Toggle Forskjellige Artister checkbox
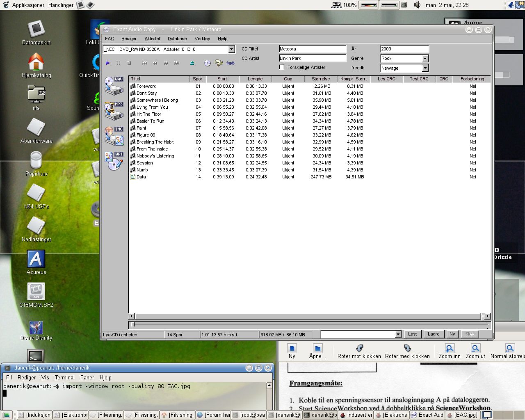This screenshot has height=420, width=525. 282,67
